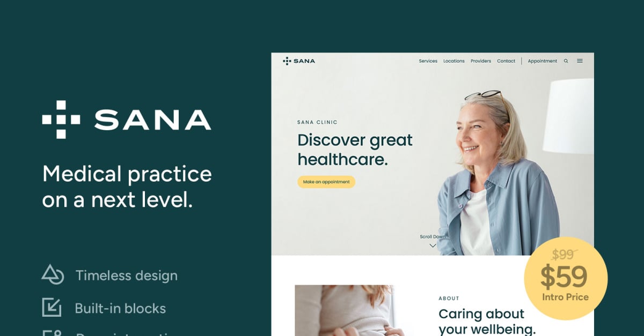Click the Appointment link in the header
Screen dimensions: 644x336
pos(543,61)
